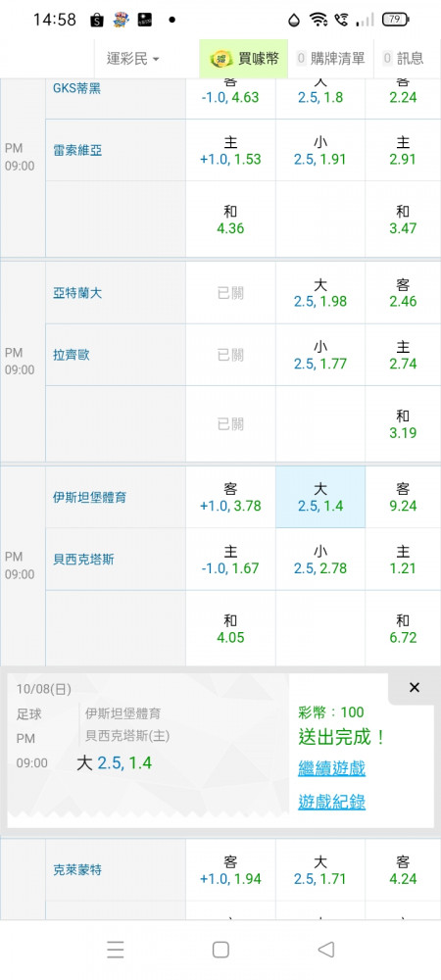Viewport: 441px width, 980px height.
Task: Close the bet confirmation popup
Action: tap(415, 688)
